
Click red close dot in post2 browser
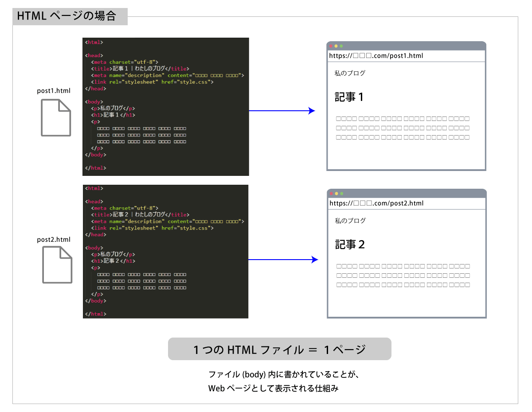click(x=331, y=194)
